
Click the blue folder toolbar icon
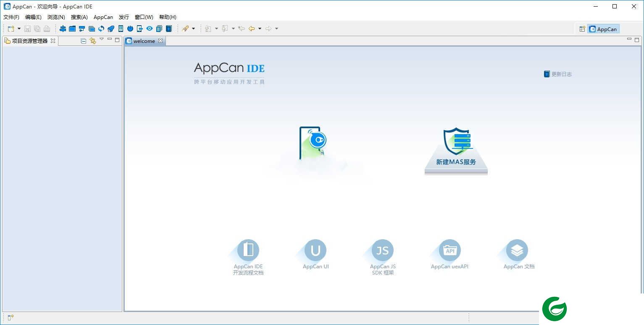(x=72, y=29)
